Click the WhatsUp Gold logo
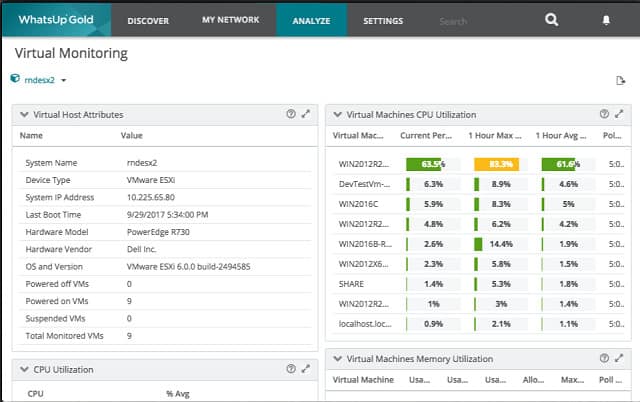 point(56,20)
